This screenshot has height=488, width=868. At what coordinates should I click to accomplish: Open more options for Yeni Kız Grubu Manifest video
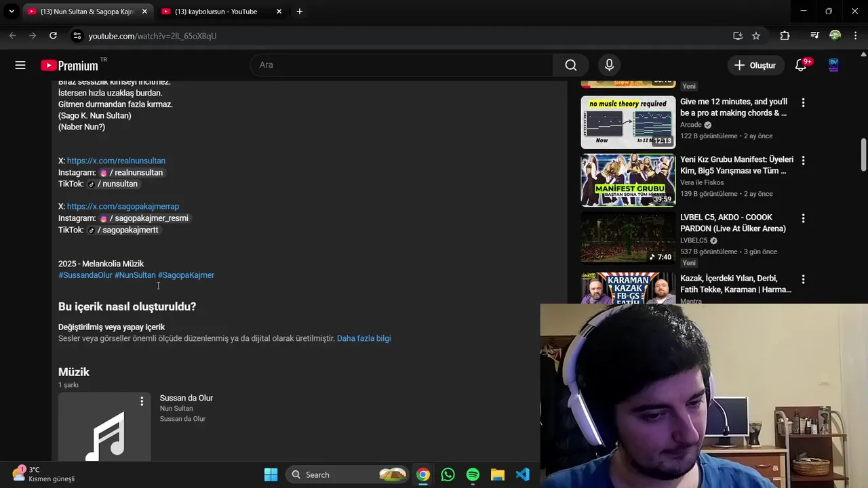[803, 161]
